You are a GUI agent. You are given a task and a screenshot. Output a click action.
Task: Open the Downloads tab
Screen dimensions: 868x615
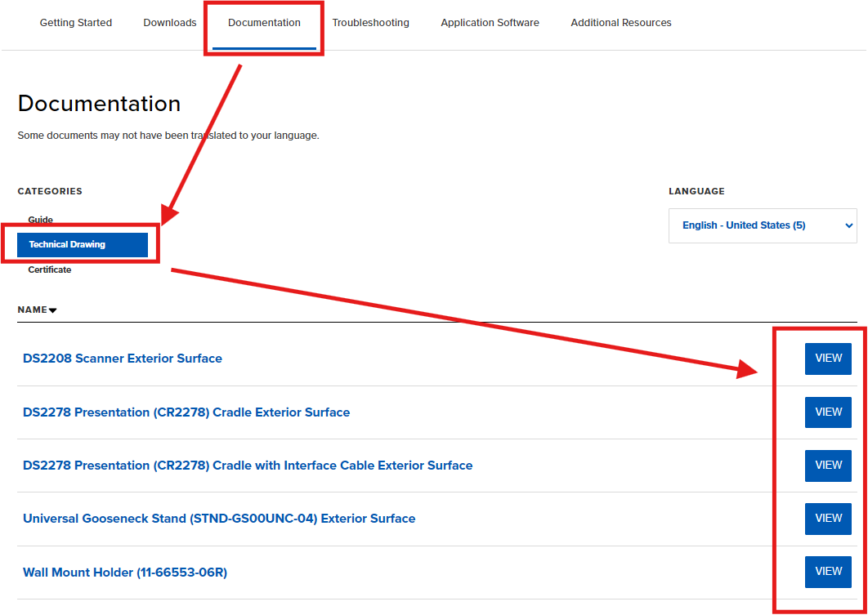coord(169,23)
